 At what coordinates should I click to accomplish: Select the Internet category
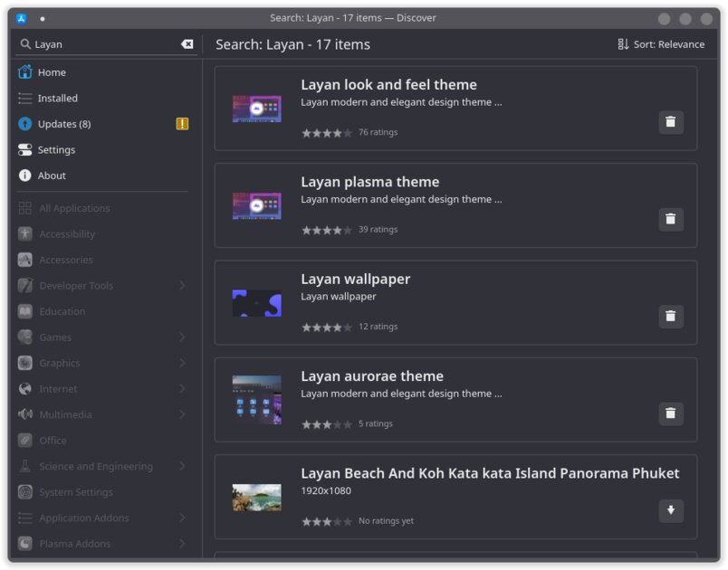coord(56,388)
